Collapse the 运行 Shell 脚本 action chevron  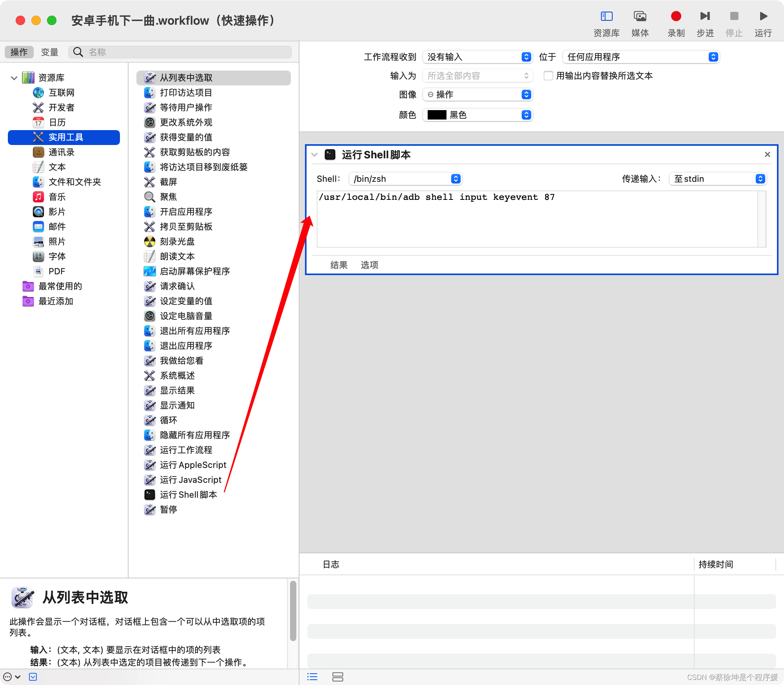coord(314,155)
